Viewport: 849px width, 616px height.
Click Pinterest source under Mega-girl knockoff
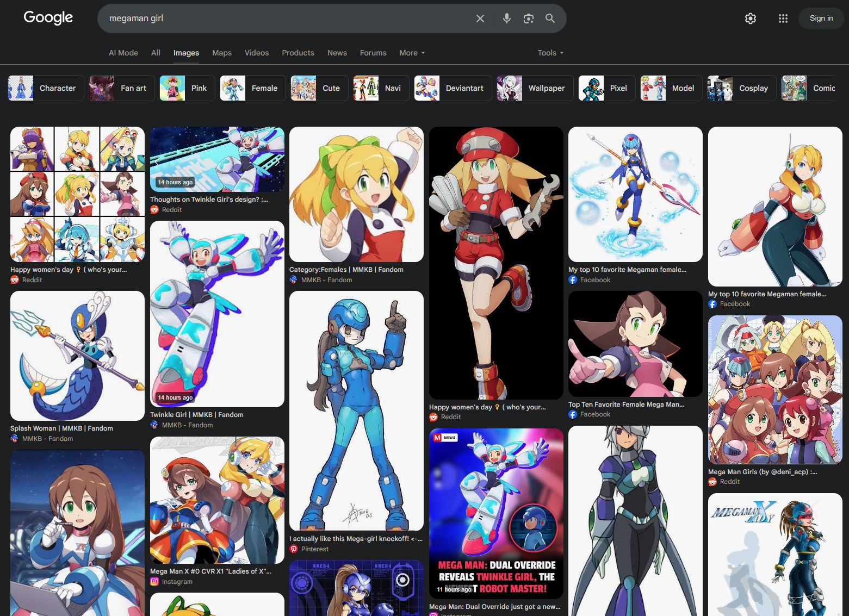pyautogui.click(x=309, y=549)
